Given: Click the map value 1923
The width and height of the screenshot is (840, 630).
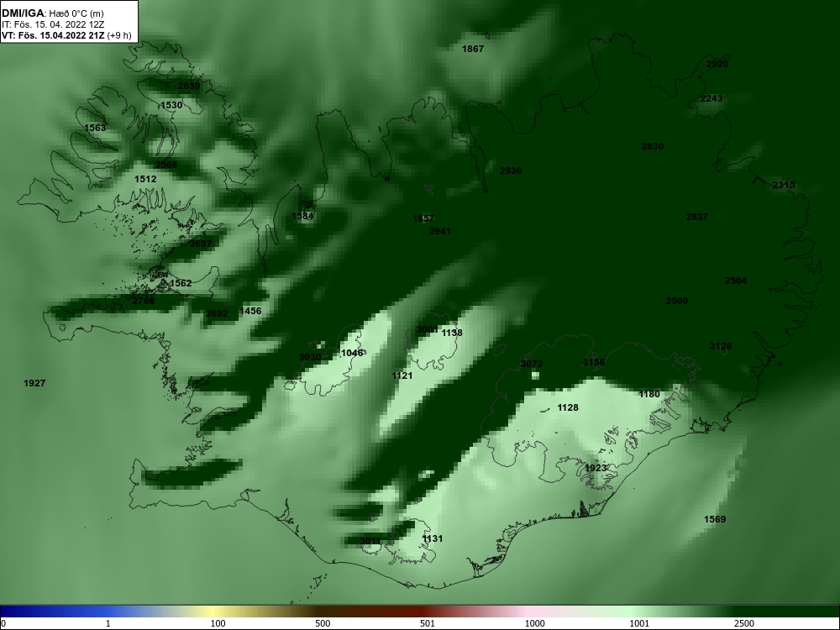Looking at the screenshot, I should tap(596, 468).
